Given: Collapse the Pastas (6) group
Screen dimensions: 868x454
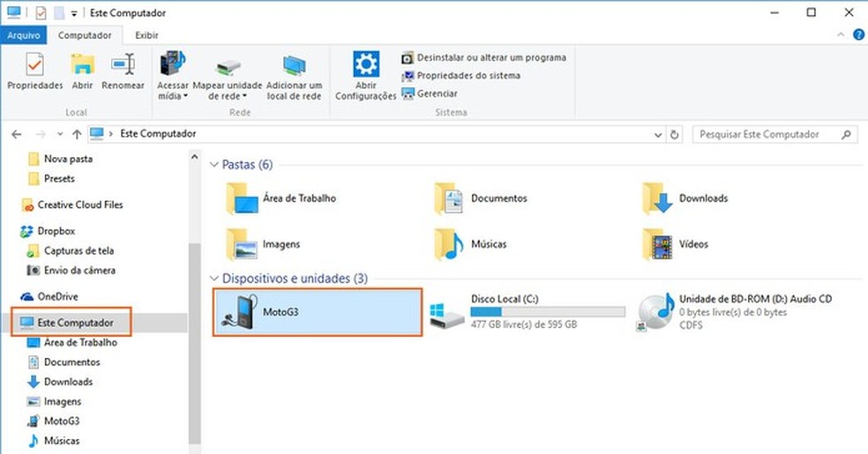Looking at the screenshot, I should point(213,165).
